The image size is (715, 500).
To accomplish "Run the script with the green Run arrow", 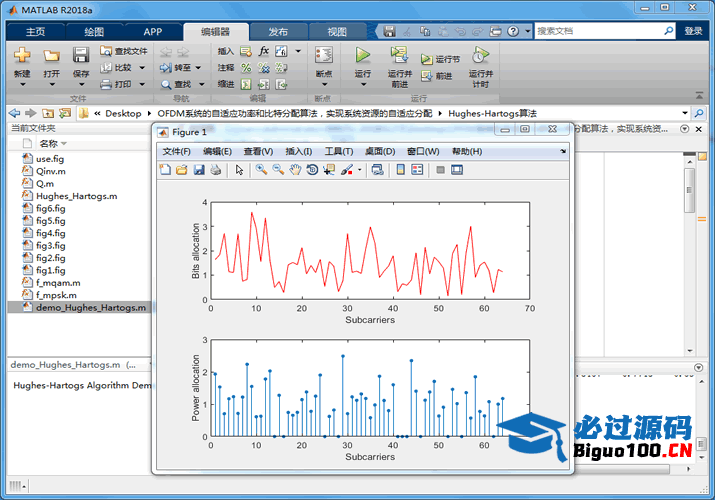I will [363, 55].
